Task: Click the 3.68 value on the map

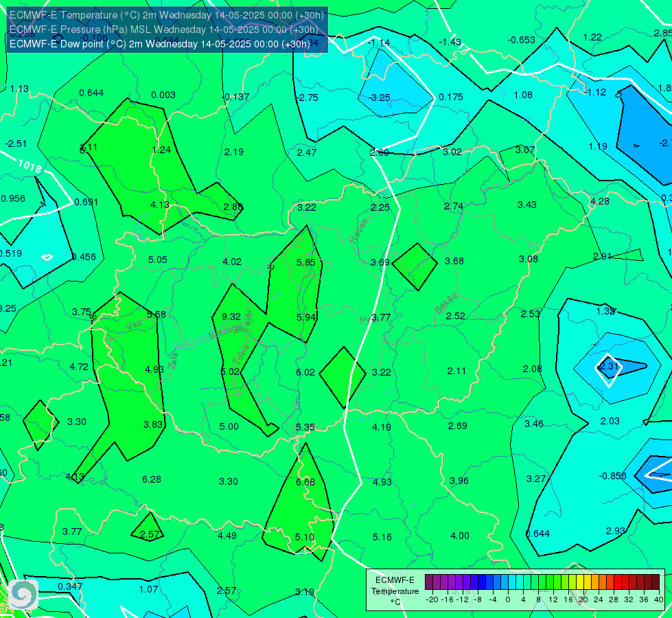Action: (x=454, y=261)
